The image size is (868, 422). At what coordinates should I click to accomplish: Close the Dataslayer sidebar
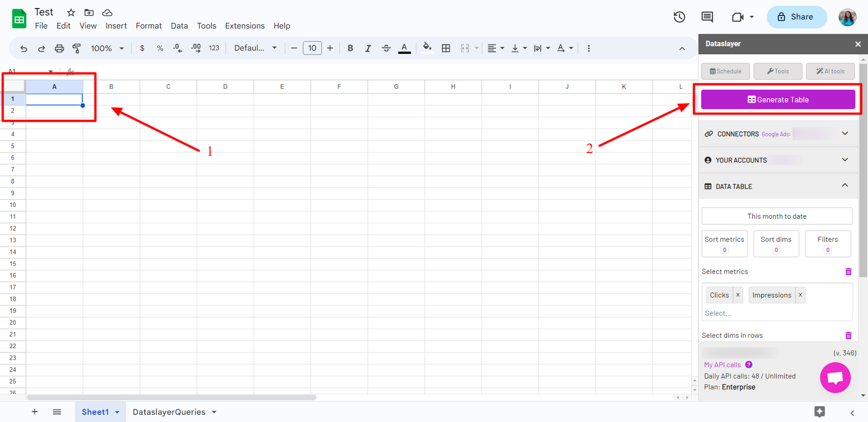click(858, 44)
